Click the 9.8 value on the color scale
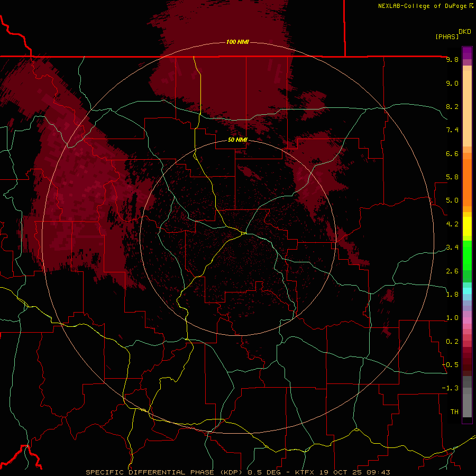This screenshot has height=476, width=476. click(x=452, y=59)
